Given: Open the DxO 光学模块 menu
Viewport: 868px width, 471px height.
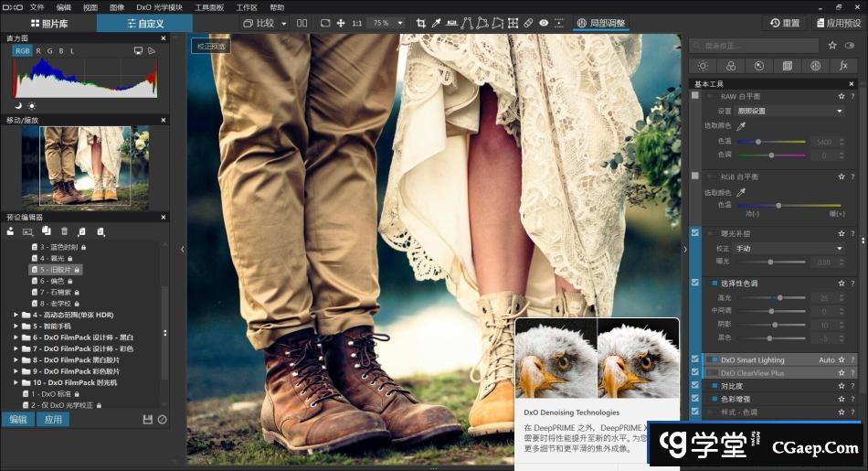Looking at the screenshot, I should [x=159, y=6].
